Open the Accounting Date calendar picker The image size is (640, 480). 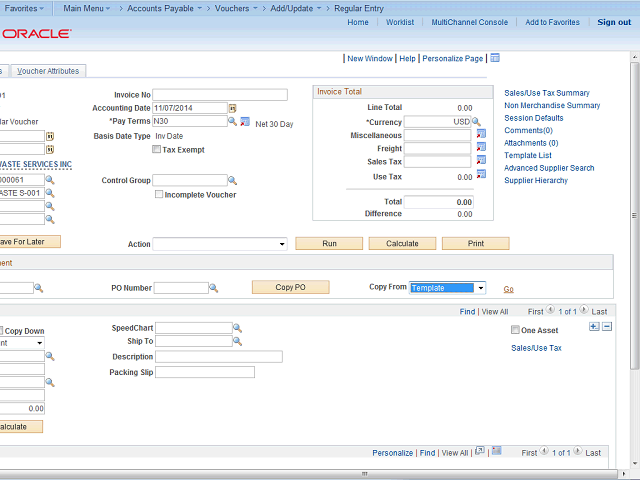(x=232, y=108)
